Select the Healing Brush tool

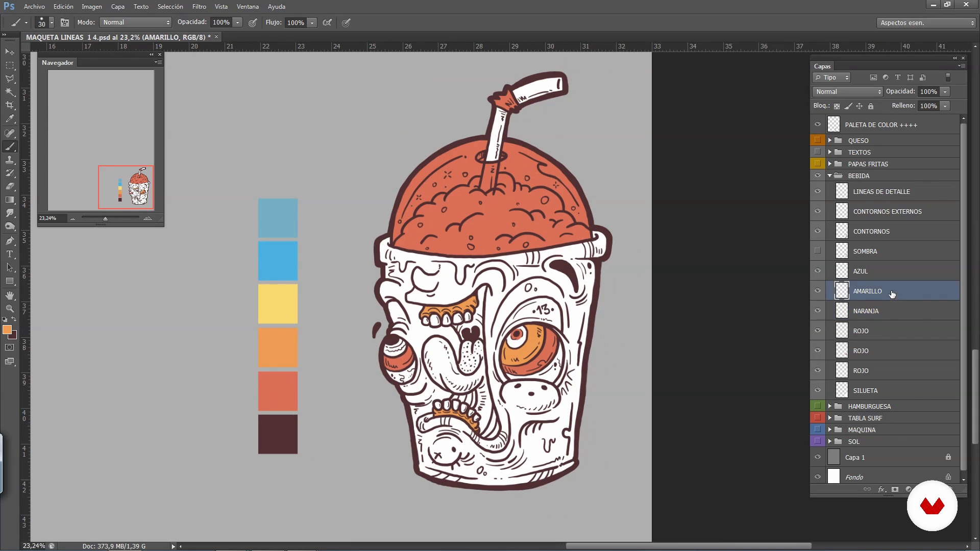(x=10, y=133)
